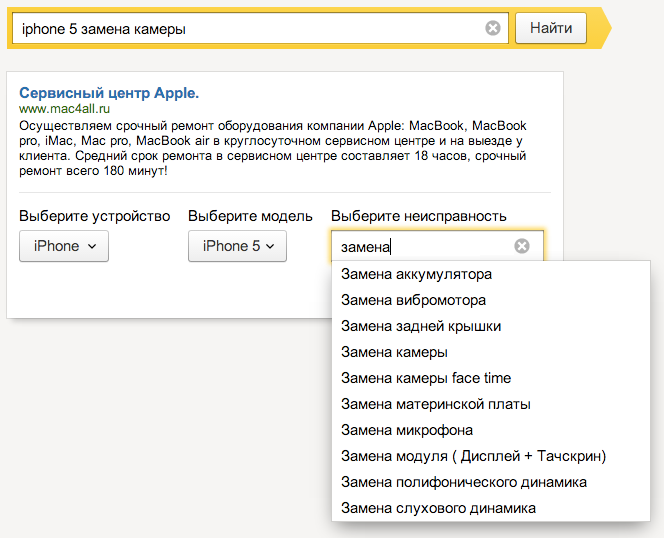Clear the 'замена' malfunction input text
The height and width of the screenshot is (538, 664).
(522, 246)
